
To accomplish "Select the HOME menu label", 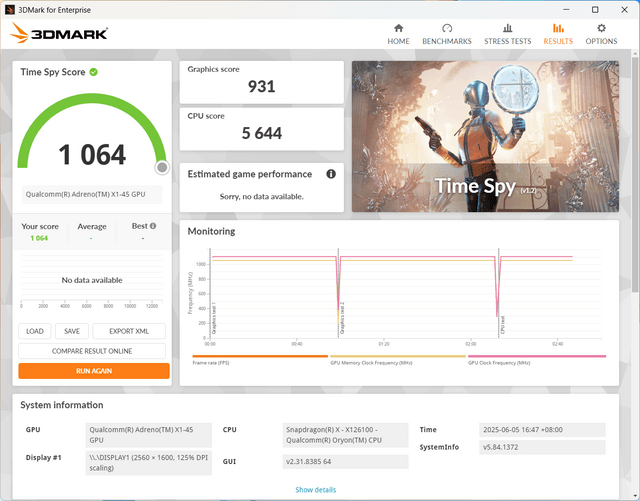I will pyautogui.click(x=398, y=41).
